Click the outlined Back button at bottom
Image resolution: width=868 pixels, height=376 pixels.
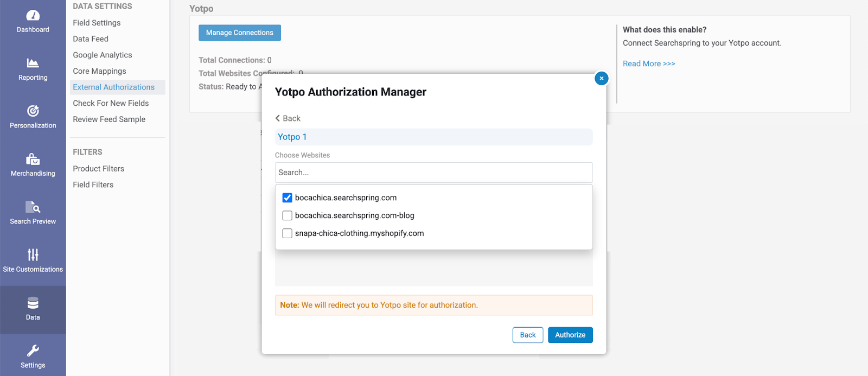click(528, 335)
